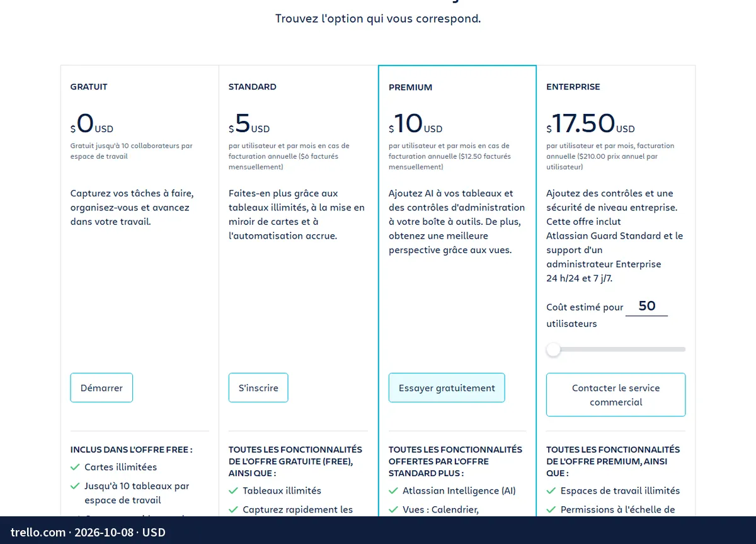This screenshot has width=756, height=544.
Task: Click 'DE L'OFFRE PREMIUM, AINSI QUE' heading
Action: (613, 461)
